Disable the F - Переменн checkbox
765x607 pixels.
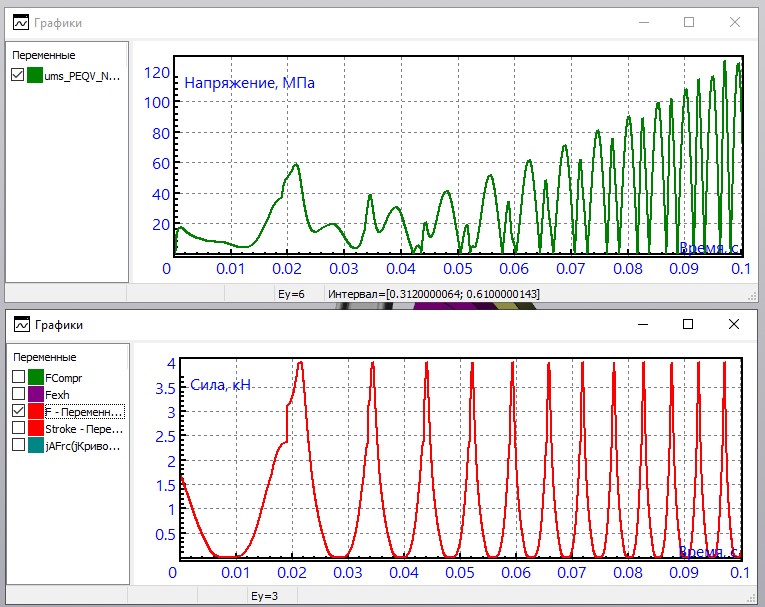[17, 411]
